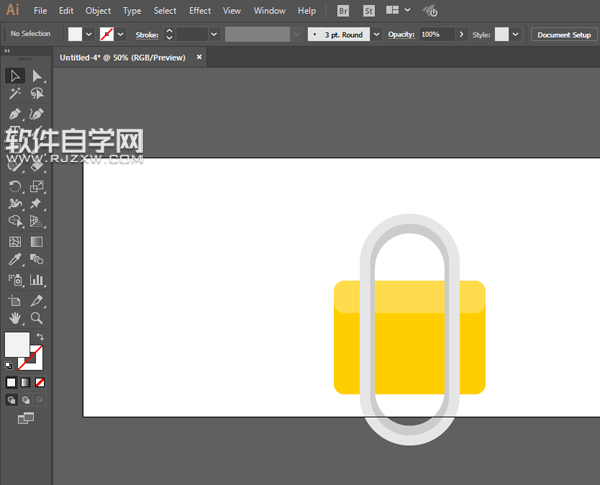
Task: Open the Type menu
Action: tap(132, 11)
